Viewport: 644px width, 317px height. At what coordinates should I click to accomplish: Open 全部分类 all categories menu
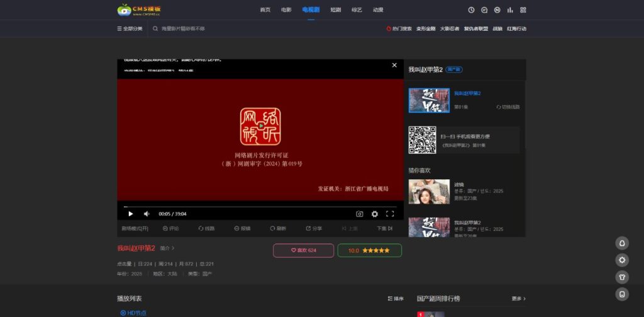click(x=130, y=29)
